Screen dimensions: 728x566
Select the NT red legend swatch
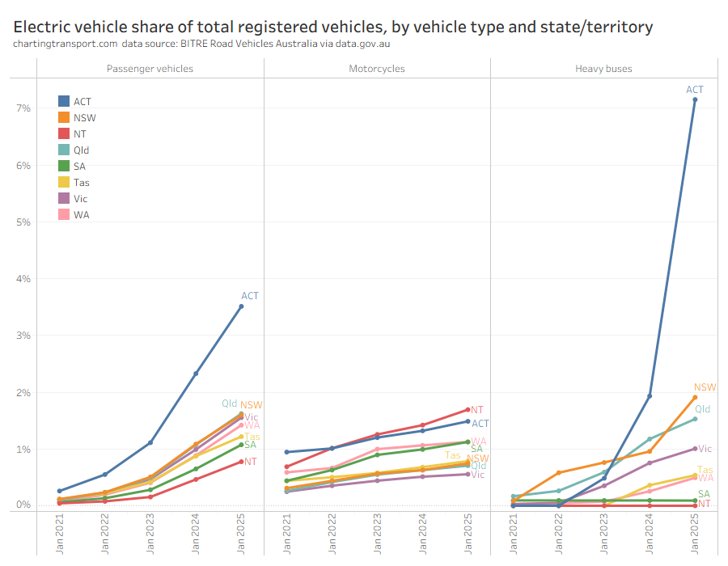[63, 133]
